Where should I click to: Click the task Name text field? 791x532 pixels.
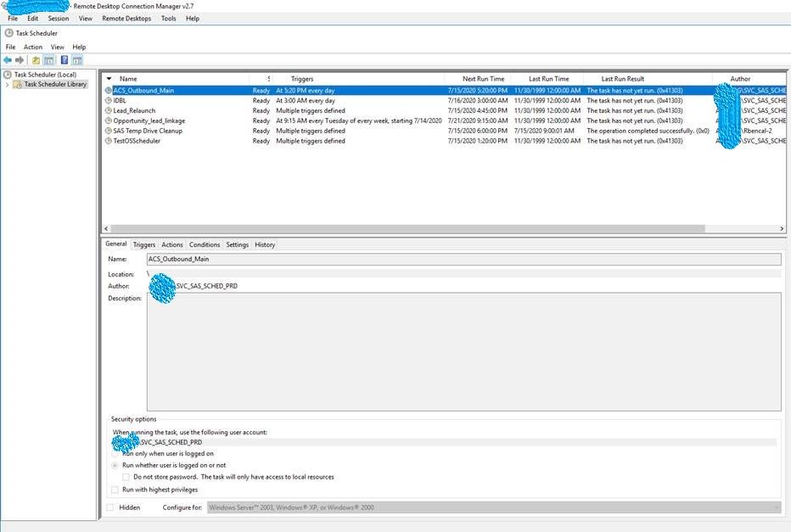(463, 259)
